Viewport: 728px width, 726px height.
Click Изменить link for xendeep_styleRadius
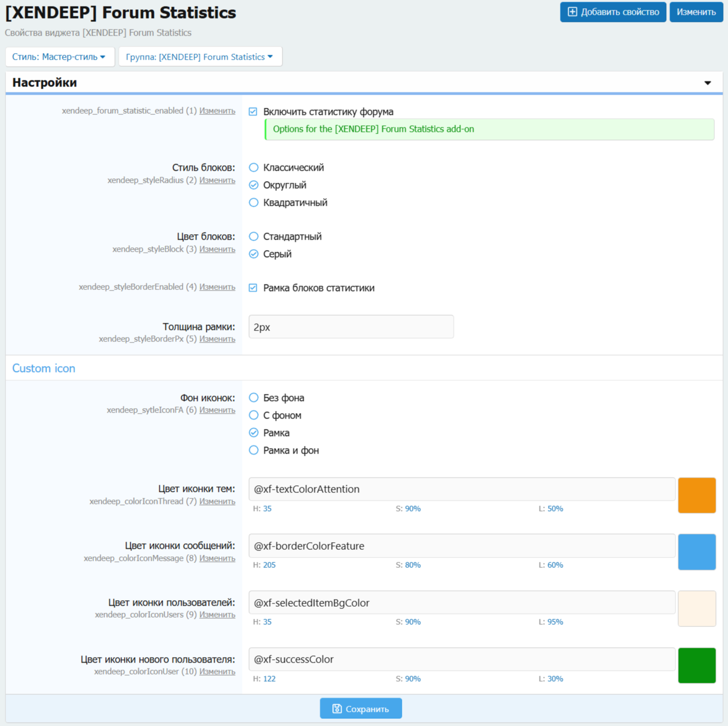[217, 181]
